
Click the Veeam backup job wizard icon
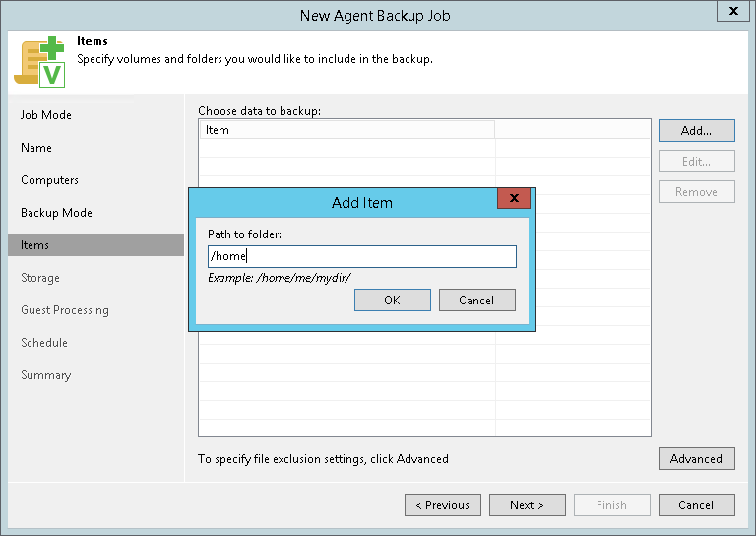click(39, 60)
